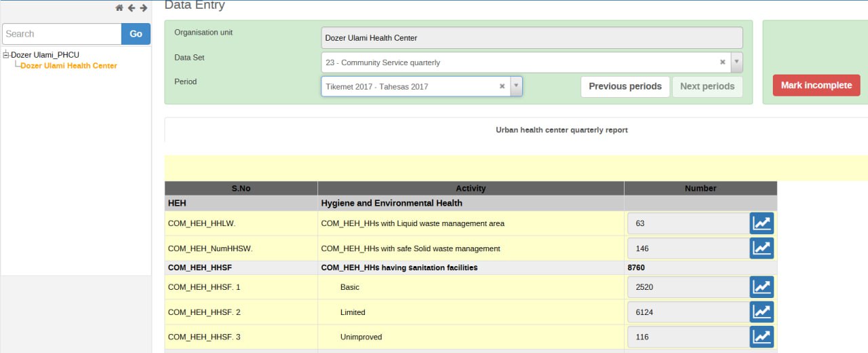
Task: Open chart icon for Limited sanitation row
Action: point(762,312)
